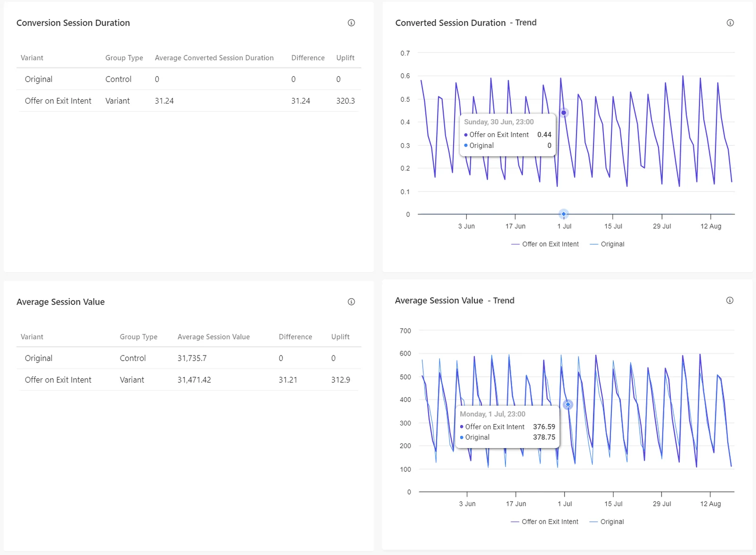Viewport: 756px width, 555px height.
Task: Click tooltip value 378.75
Action: (544, 437)
